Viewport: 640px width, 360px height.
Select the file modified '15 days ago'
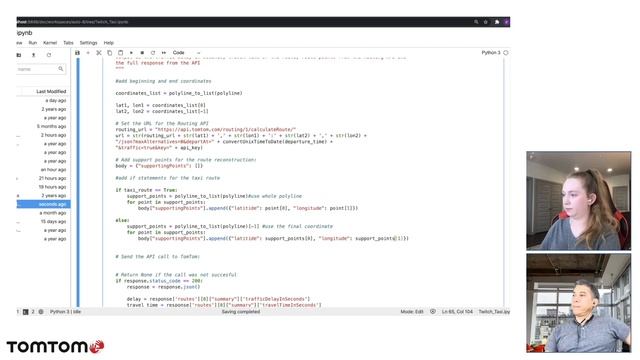[43, 222]
